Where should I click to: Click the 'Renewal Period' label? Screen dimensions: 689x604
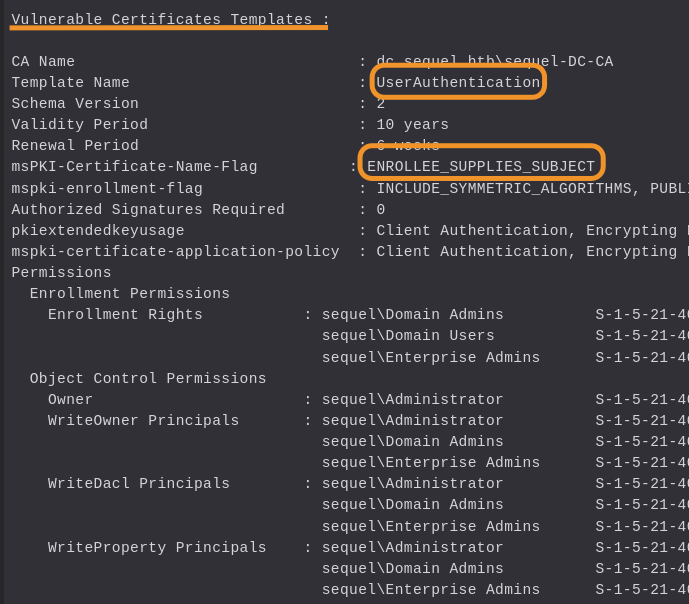coord(75,145)
